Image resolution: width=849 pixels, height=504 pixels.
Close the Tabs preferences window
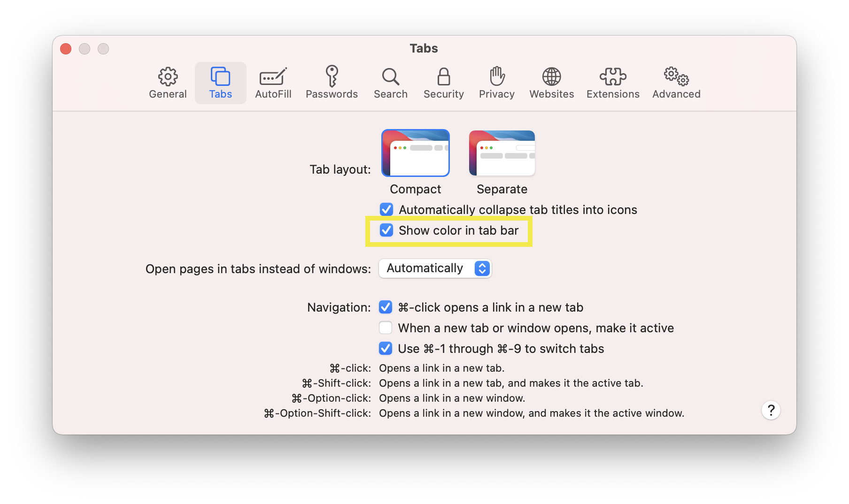click(x=66, y=49)
